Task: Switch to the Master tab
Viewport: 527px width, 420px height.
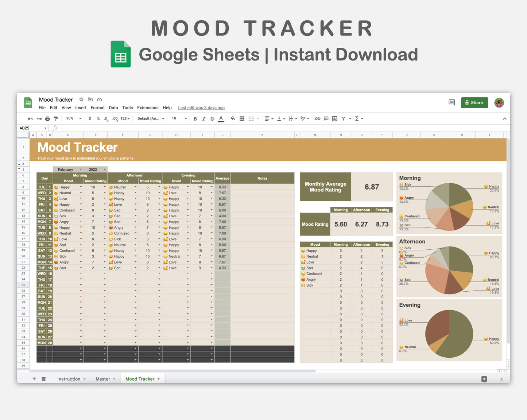Action: click(x=103, y=379)
